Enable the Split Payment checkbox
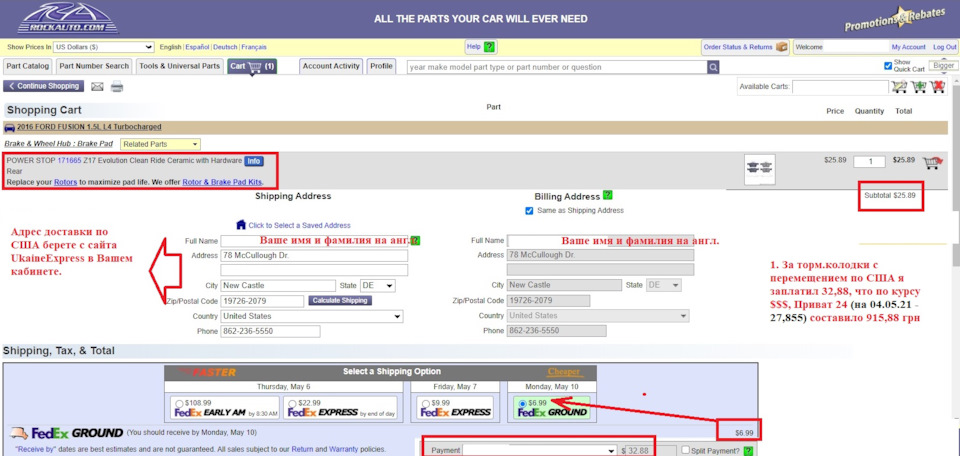The width and height of the screenshot is (960, 456). [x=686, y=450]
